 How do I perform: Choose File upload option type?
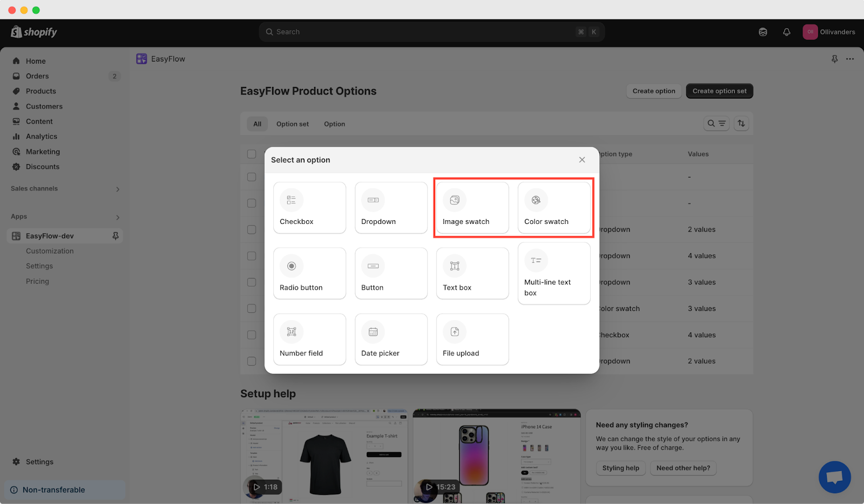point(473,339)
